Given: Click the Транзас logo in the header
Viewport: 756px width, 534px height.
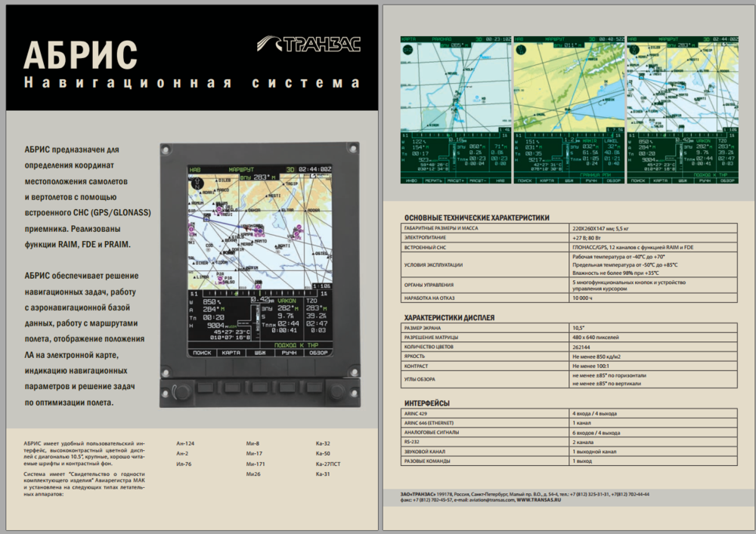Looking at the screenshot, I should (x=308, y=44).
